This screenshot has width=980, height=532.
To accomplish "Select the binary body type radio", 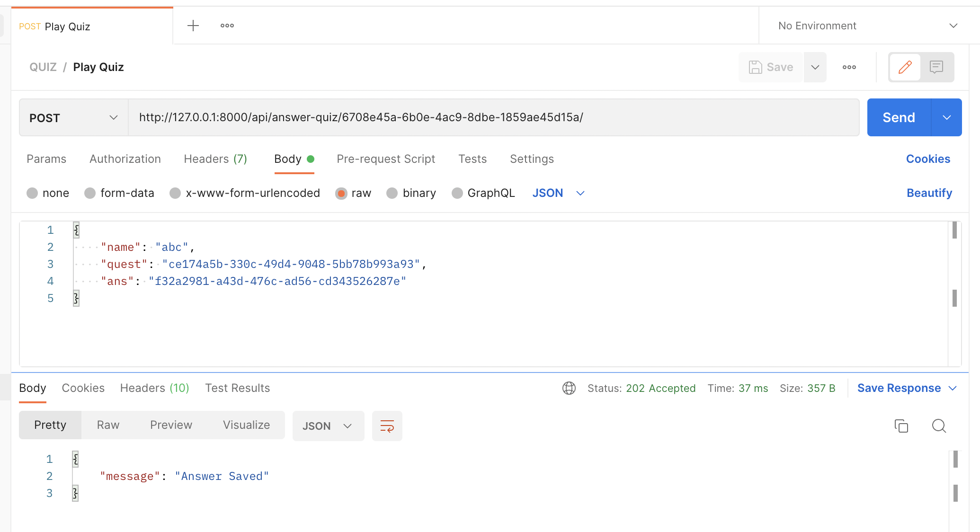I will tap(392, 193).
